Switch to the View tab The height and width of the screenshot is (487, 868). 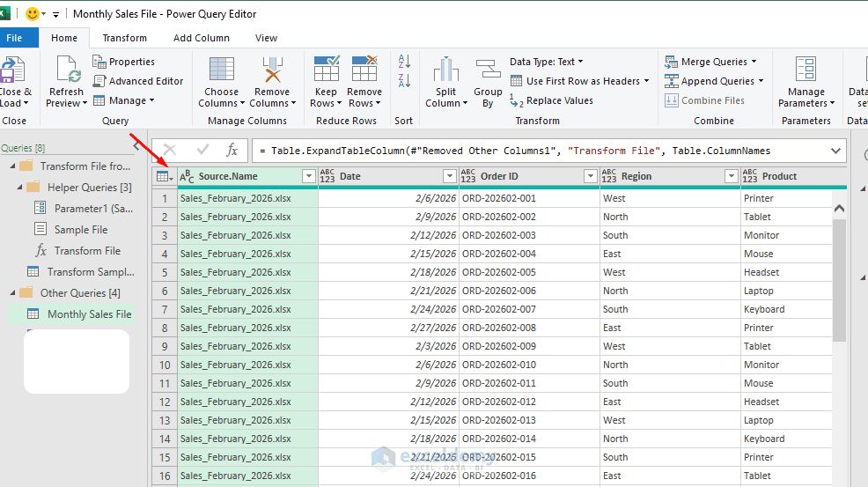click(x=266, y=38)
